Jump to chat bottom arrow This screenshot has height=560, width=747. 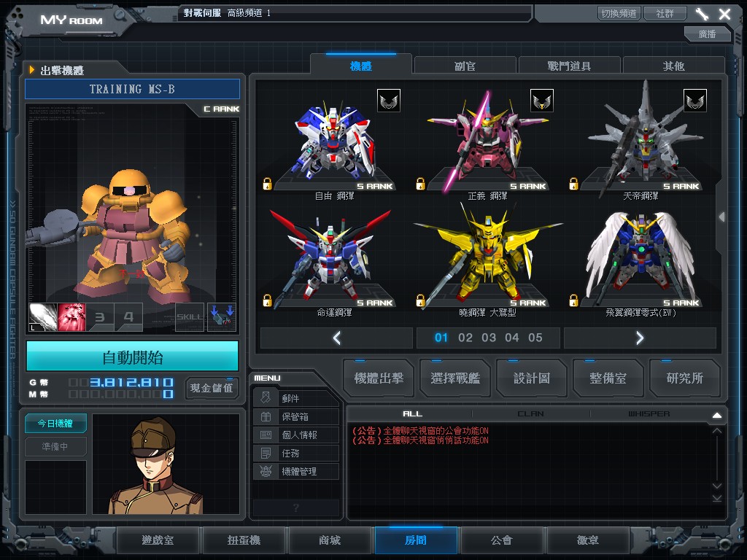[717, 498]
